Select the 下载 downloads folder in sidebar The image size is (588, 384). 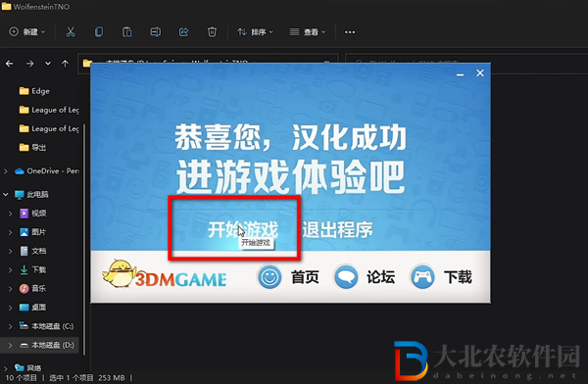tap(33, 269)
